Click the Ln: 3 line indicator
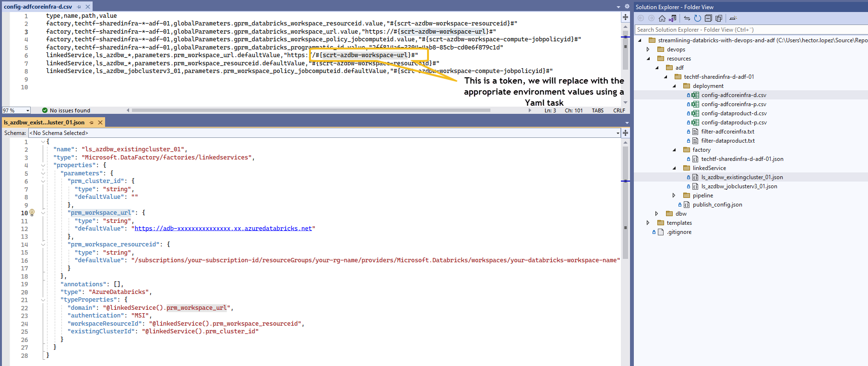Viewport: 868px width, 366px height. click(x=550, y=110)
